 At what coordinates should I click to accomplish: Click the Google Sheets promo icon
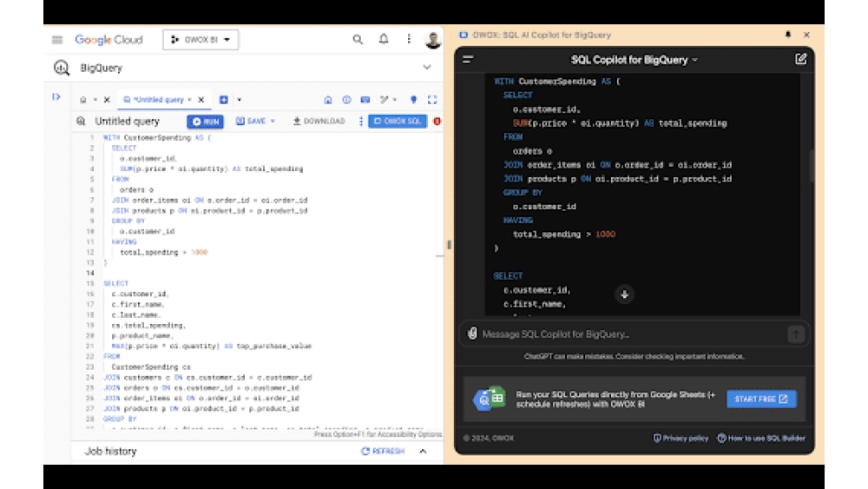[x=490, y=399]
